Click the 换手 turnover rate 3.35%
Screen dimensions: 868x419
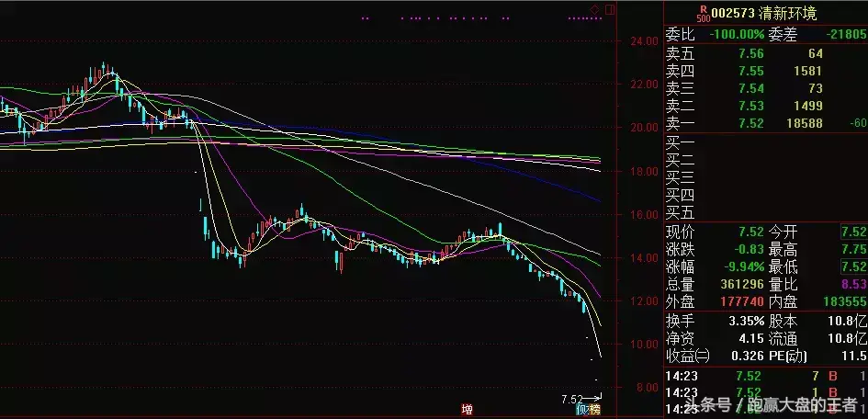pyautogui.click(x=744, y=321)
